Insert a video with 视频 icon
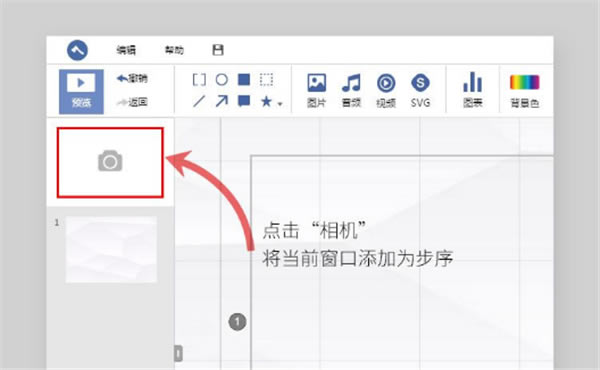The width and height of the screenshot is (600, 370). (386, 90)
